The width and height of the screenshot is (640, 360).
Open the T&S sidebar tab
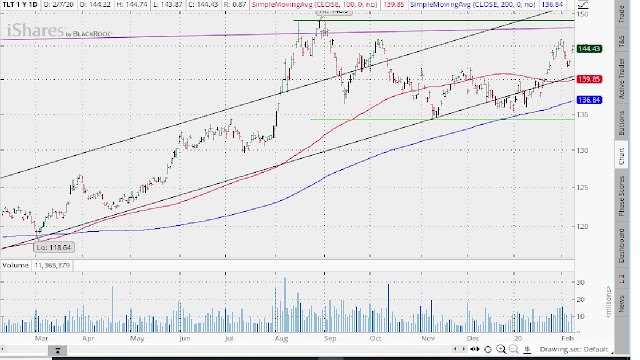coord(622,41)
